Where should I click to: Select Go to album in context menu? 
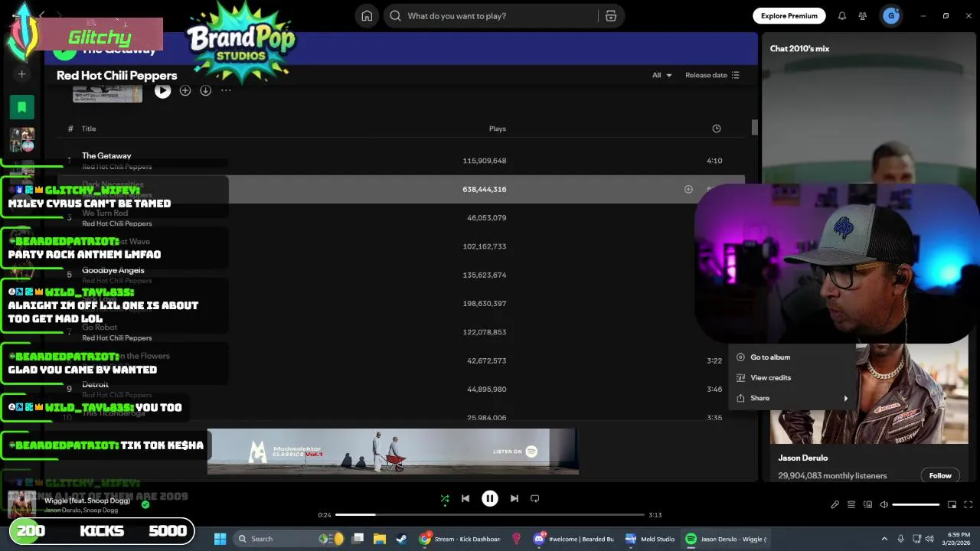tap(792, 357)
